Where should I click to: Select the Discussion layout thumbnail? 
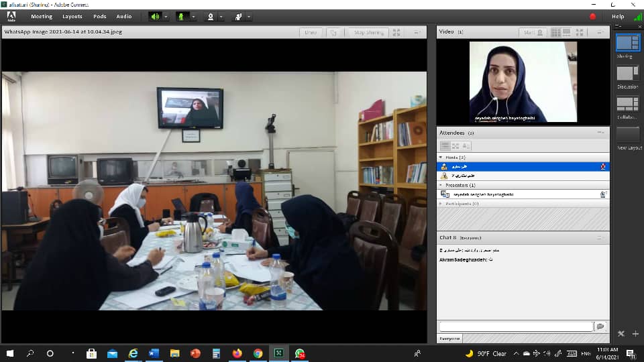point(628,74)
